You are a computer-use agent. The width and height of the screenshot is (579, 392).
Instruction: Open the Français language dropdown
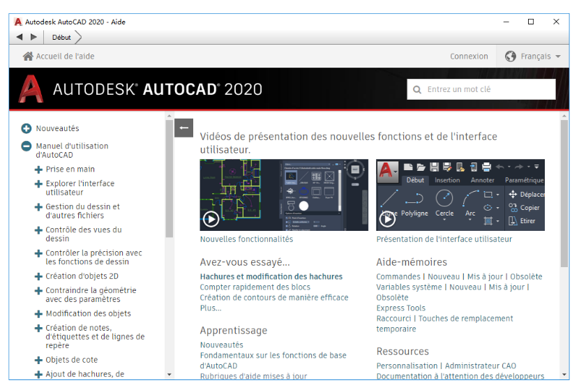click(533, 56)
